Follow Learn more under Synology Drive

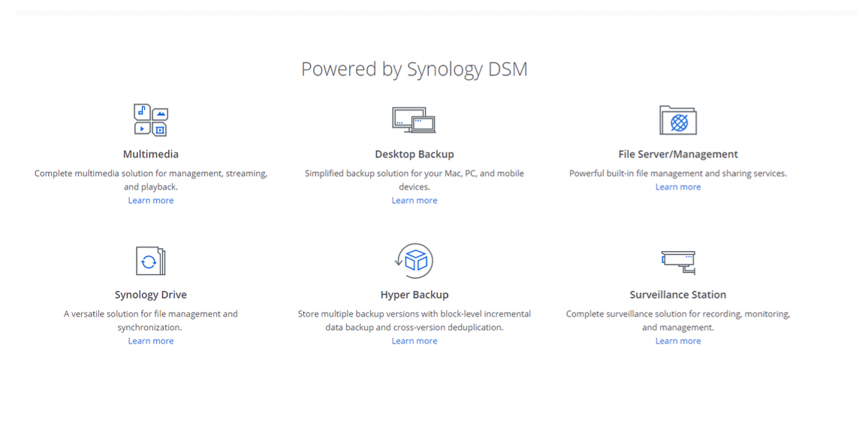(x=151, y=341)
